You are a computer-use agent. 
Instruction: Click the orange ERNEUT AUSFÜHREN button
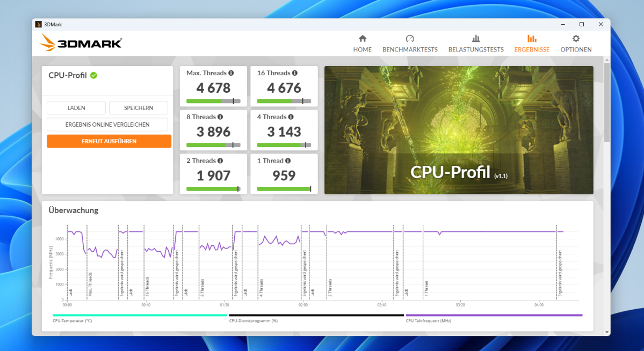109,141
